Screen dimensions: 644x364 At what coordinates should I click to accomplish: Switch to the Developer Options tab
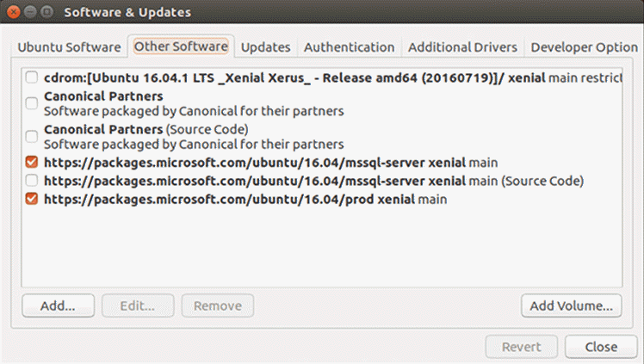584,47
